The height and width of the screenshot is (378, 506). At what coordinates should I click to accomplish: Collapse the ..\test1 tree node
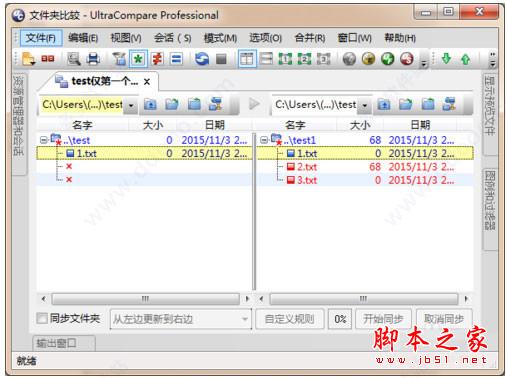[x=263, y=140]
